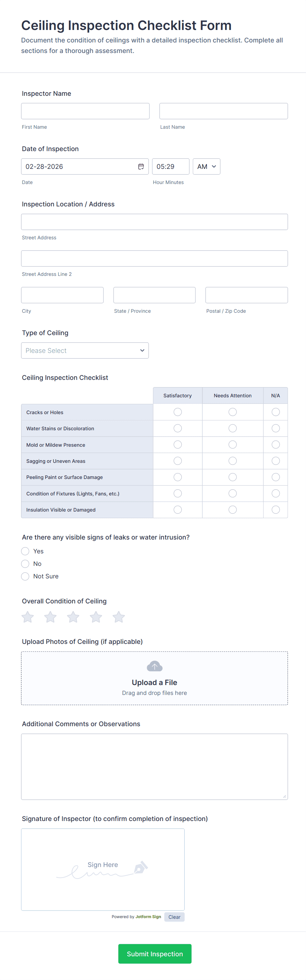The width and height of the screenshot is (306, 980).
Task: Click the Additional Comments text area
Action: (154, 767)
